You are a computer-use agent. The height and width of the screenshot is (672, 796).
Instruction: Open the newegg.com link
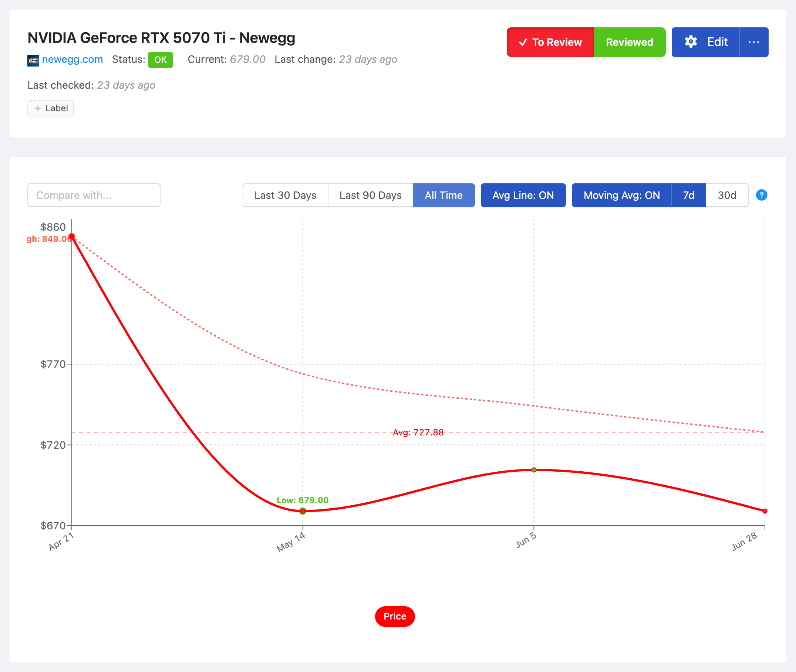pos(72,60)
